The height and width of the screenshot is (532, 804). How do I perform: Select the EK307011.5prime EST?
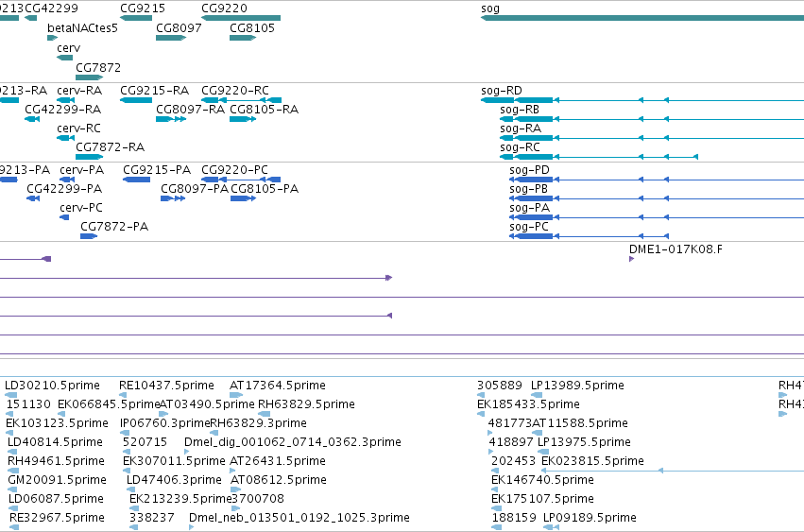pos(127,471)
